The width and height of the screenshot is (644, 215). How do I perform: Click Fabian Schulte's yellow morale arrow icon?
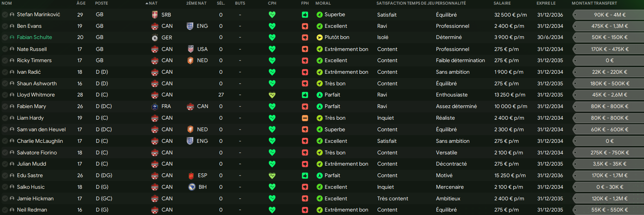coord(319,37)
